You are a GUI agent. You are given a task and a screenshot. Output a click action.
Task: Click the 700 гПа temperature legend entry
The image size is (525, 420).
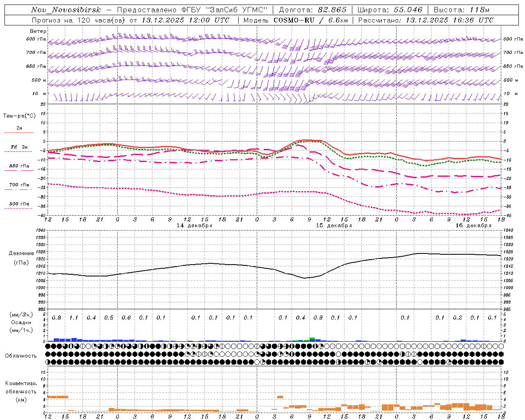19,185
